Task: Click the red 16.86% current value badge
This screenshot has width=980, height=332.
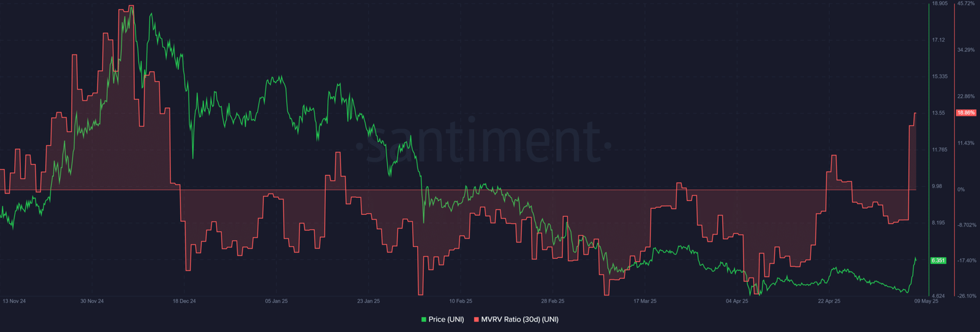Action: pos(966,113)
